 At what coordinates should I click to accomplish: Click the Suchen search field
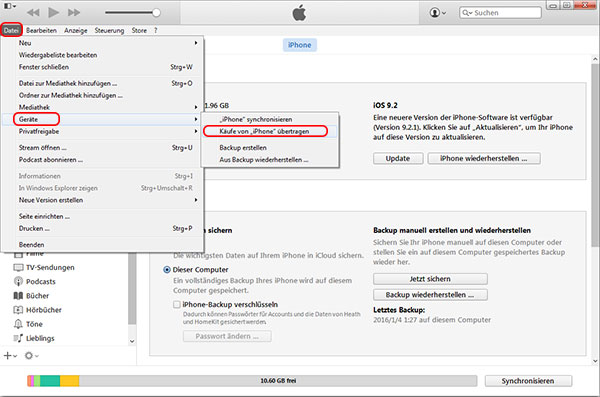click(x=501, y=13)
